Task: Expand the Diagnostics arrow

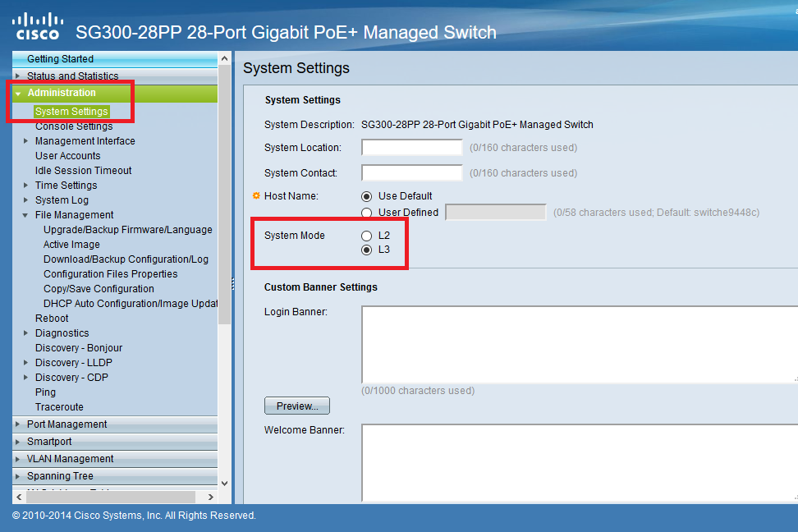Action: coord(26,333)
